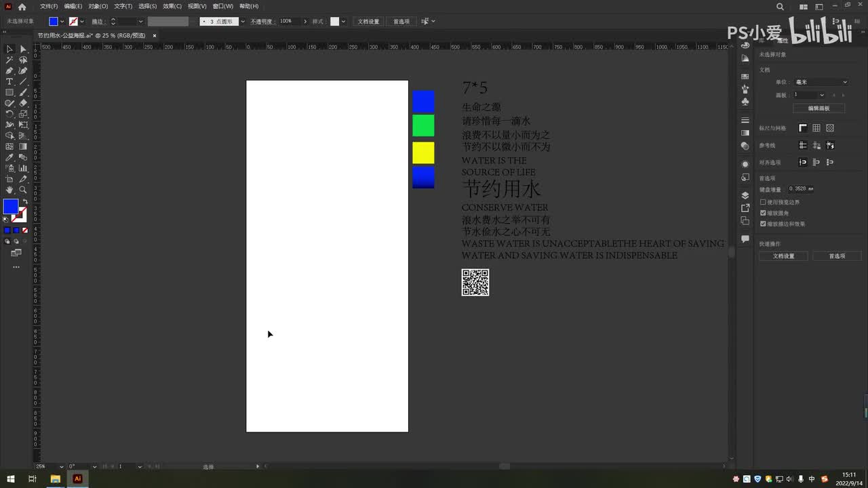Expand opacity 100% arrow
Viewport: 868px width, 488px height.
point(305,22)
